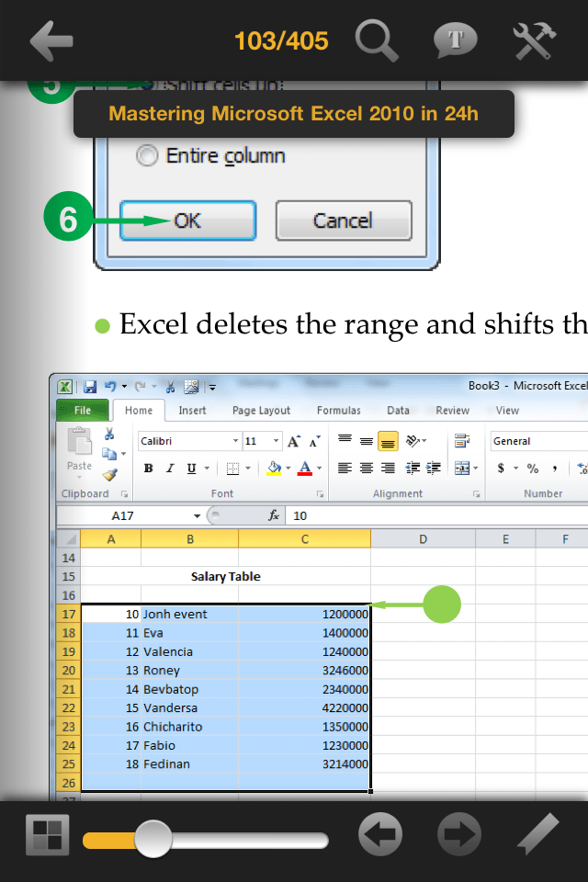Toggle Underline formatting
Image resolution: width=588 pixels, height=882 pixels.
point(191,468)
